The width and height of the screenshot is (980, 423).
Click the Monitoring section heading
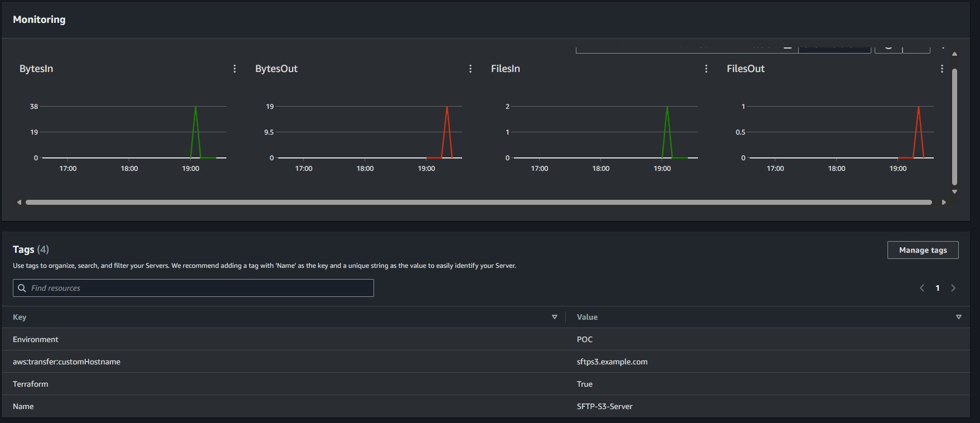coord(39,20)
